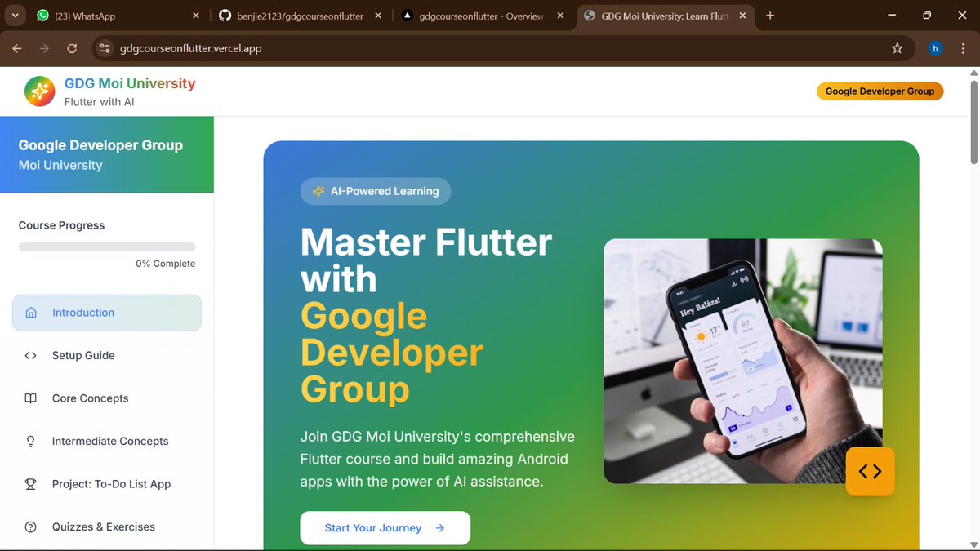Click the lightbulb icon beside Intermediate Concepts
Viewport: 980px width, 551px height.
(31, 441)
